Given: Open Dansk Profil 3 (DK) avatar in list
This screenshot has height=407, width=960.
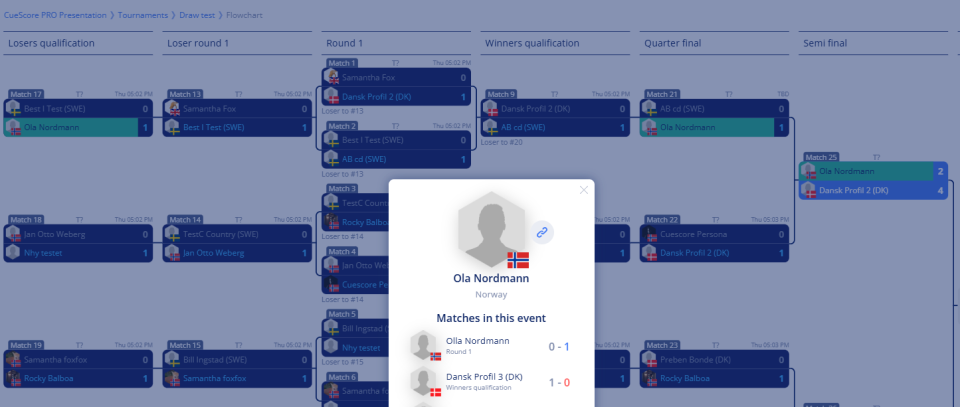Looking at the screenshot, I should click(x=423, y=382).
